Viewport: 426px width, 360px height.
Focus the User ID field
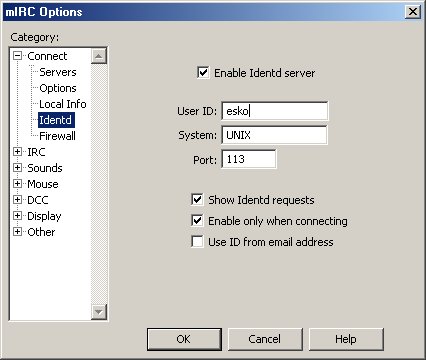275,111
